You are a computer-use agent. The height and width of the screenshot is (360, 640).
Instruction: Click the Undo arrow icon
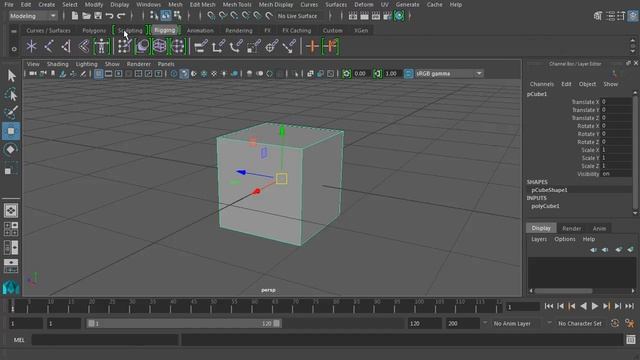[109, 16]
